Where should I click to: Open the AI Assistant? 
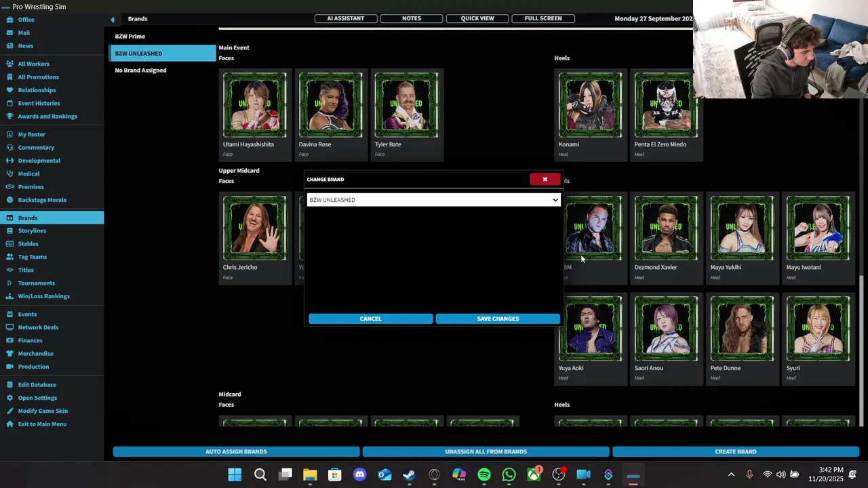pos(346,18)
